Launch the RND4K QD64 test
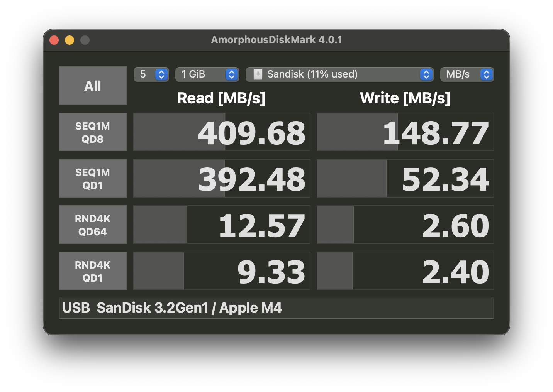This screenshot has height=392, width=553. tap(93, 225)
